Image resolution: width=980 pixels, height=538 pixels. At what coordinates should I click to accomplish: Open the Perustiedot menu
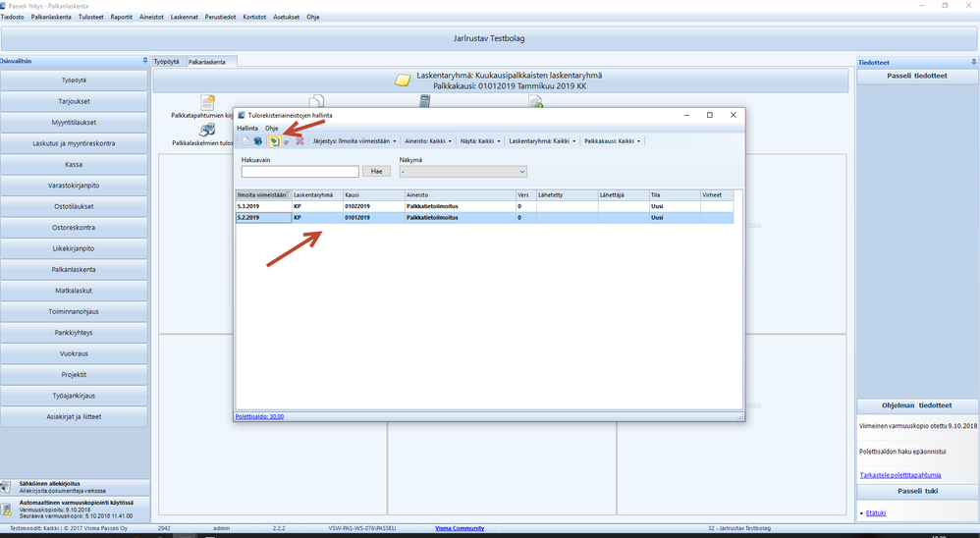click(x=221, y=17)
